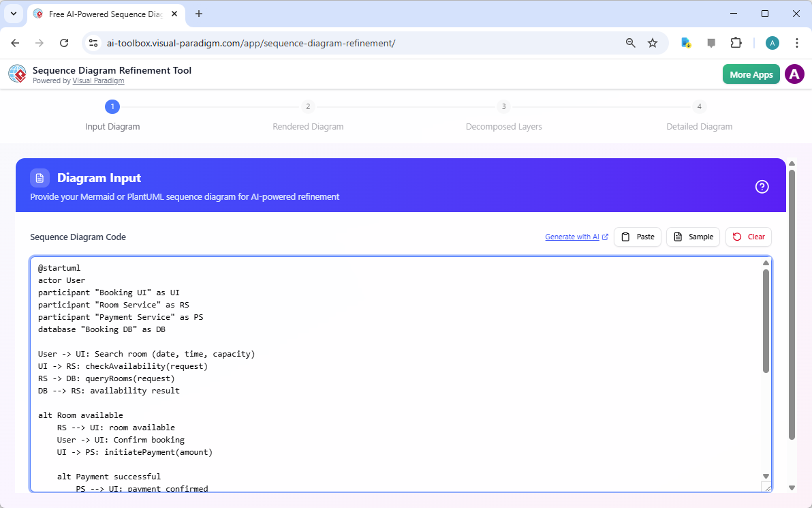812x508 pixels.
Task: Open the Sample diagram via its document icon
Action: 678,237
